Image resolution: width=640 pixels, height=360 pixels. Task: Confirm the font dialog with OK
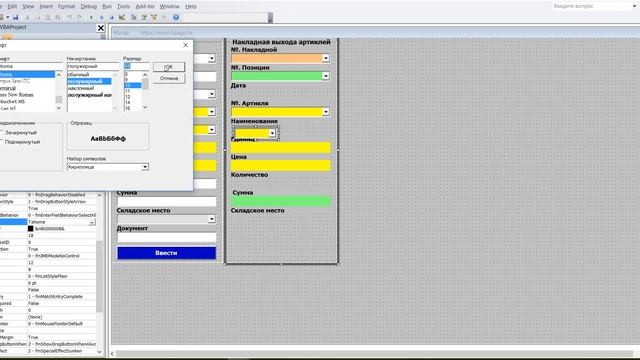(169, 67)
